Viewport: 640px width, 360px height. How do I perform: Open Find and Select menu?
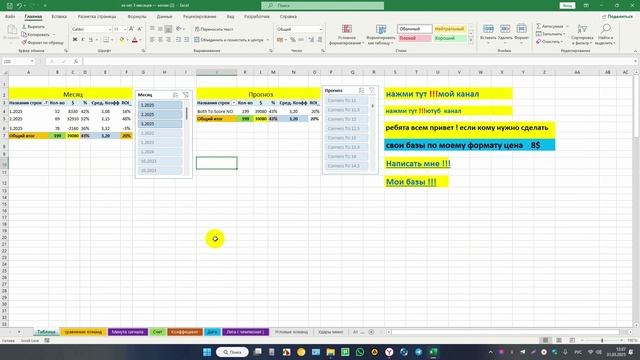pyautogui.click(x=605, y=34)
